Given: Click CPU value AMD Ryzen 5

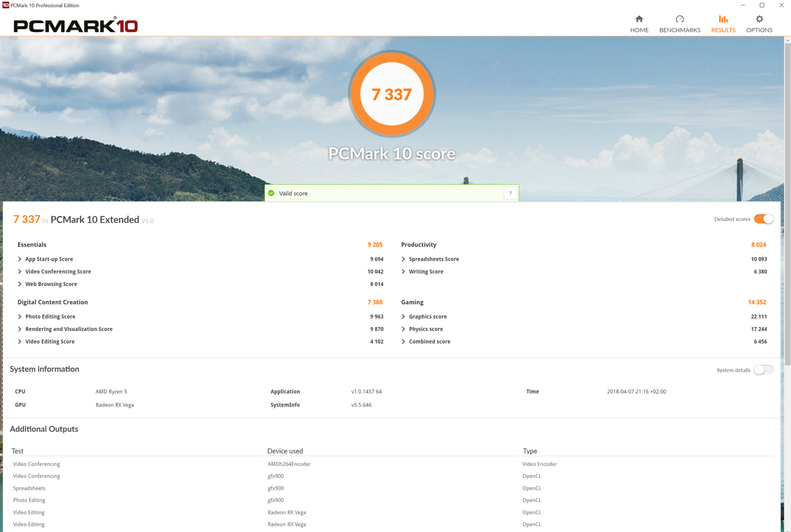Looking at the screenshot, I should [x=111, y=391].
